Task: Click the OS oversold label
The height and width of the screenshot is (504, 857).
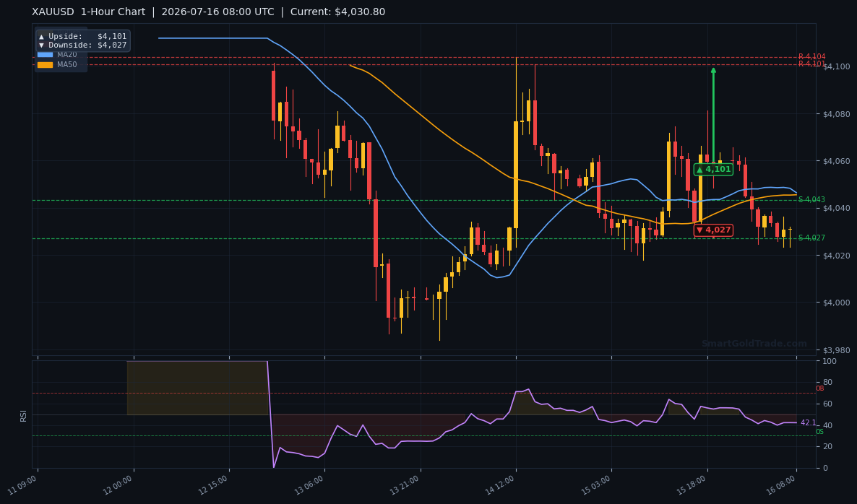Action: click(820, 432)
